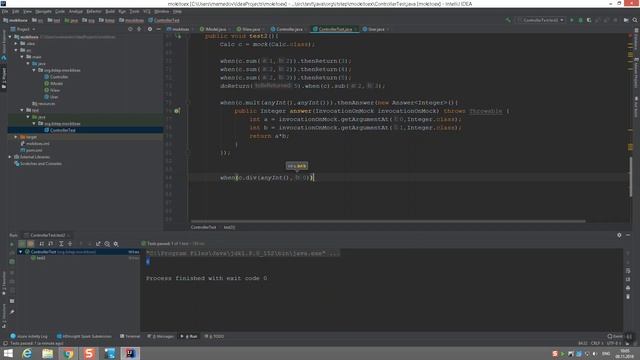
Task: Expand the .idea folder in project tree
Action: coord(16,43)
